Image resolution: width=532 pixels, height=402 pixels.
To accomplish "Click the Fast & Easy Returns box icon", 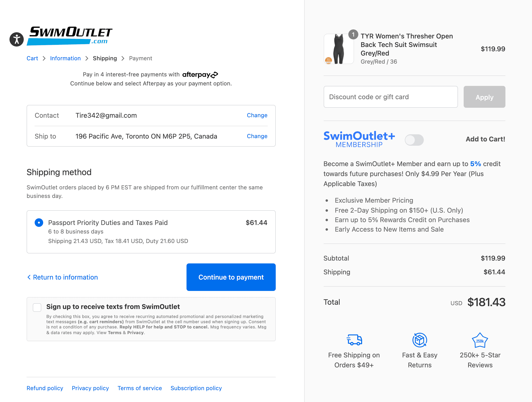I will point(420,340).
